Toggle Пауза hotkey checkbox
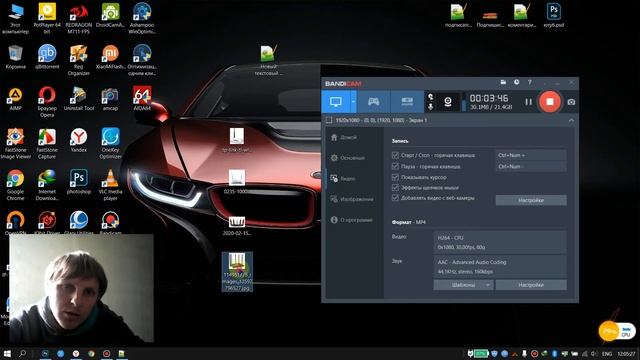640x360 pixels. click(395, 166)
